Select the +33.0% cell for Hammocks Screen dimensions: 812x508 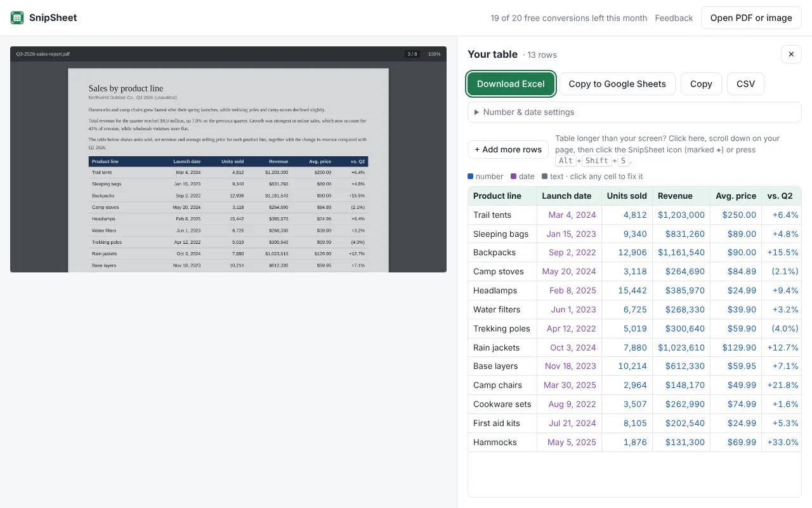coord(782,443)
